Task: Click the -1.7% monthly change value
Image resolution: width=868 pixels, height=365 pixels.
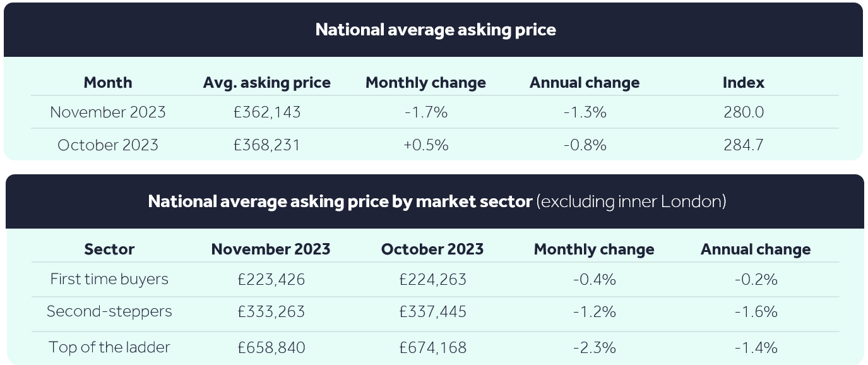Action: (x=426, y=112)
